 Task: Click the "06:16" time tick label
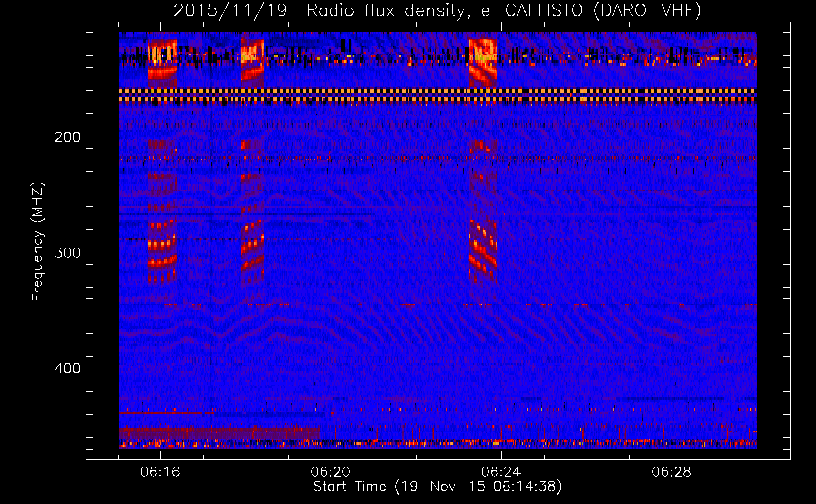coord(160,472)
